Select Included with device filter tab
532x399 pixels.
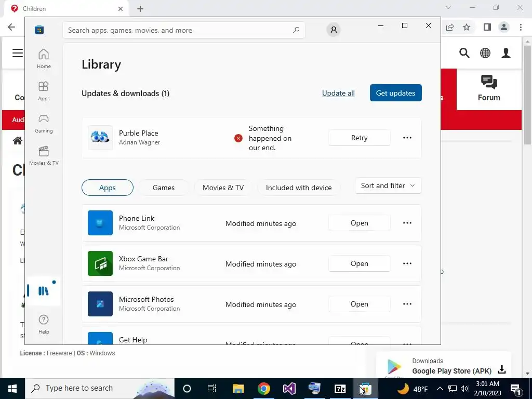299,188
